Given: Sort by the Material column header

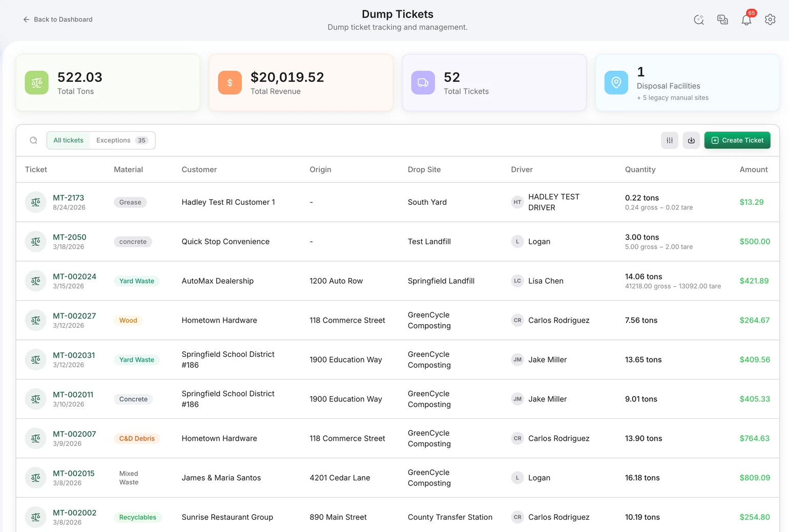Looking at the screenshot, I should pos(129,169).
